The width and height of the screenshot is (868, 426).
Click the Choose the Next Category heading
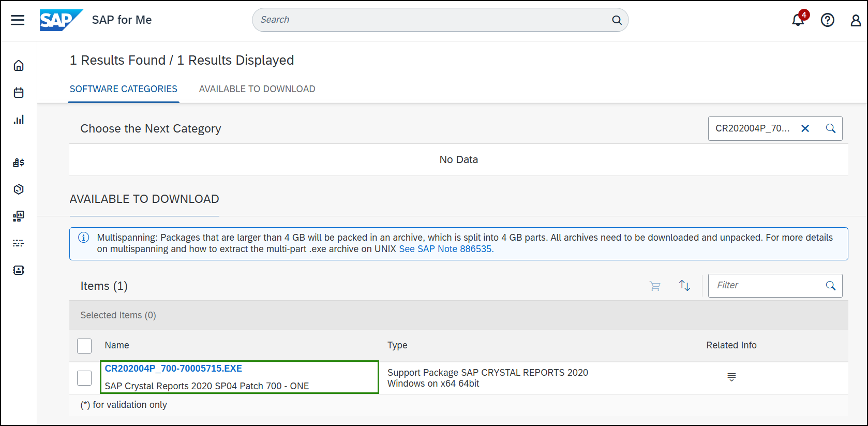pyautogui.click(x=151, y=128)
